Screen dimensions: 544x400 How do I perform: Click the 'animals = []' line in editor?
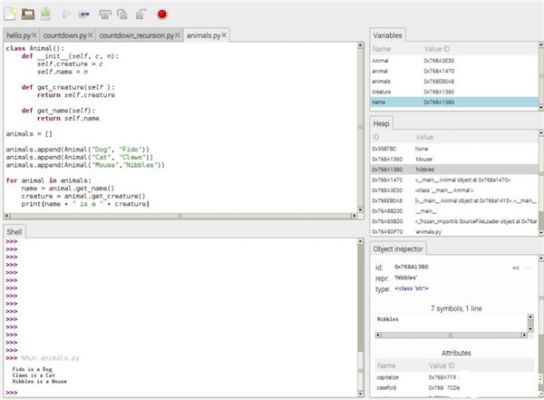pos(29,134)
